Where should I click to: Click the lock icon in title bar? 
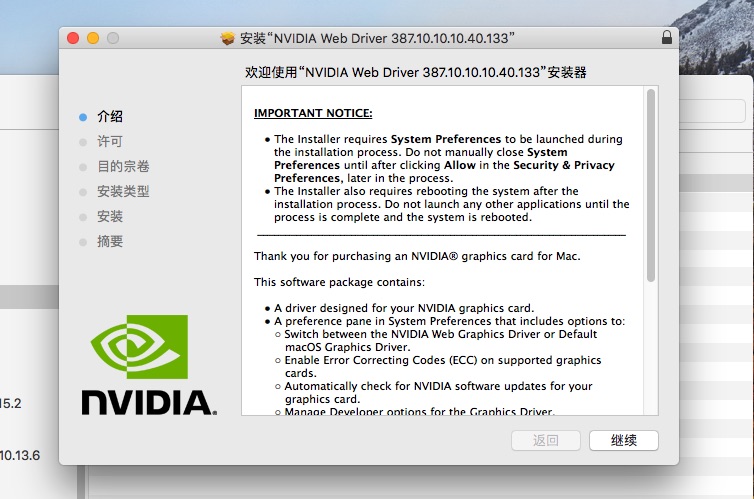(x=666, y=37)
